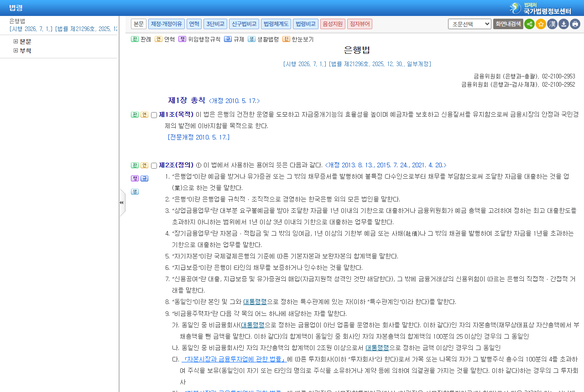584x392 pixels.
Task: Click the 점자뷰어 button
Action: pyautogui.click(x=360, y=24)
